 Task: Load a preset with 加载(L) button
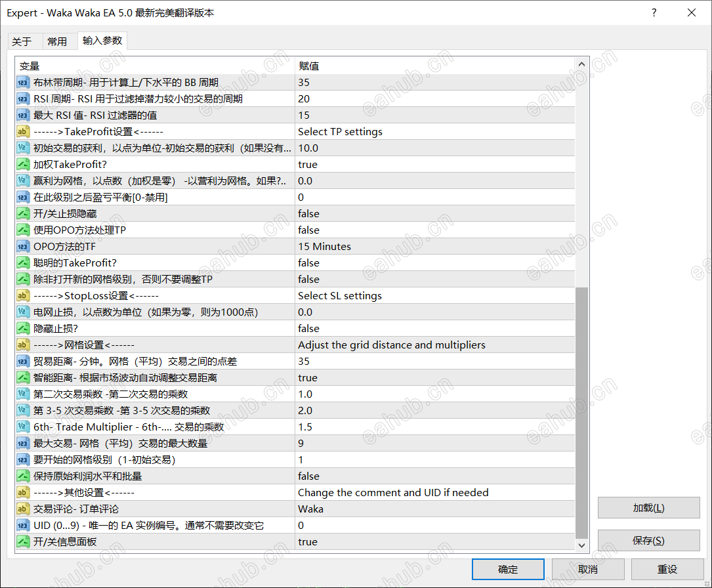(x=648, y=508)
